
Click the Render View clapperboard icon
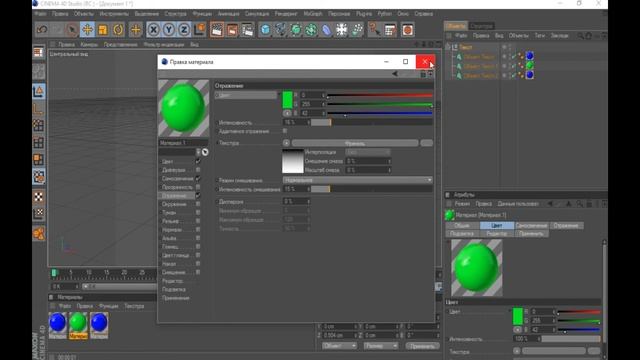(217, 29)
